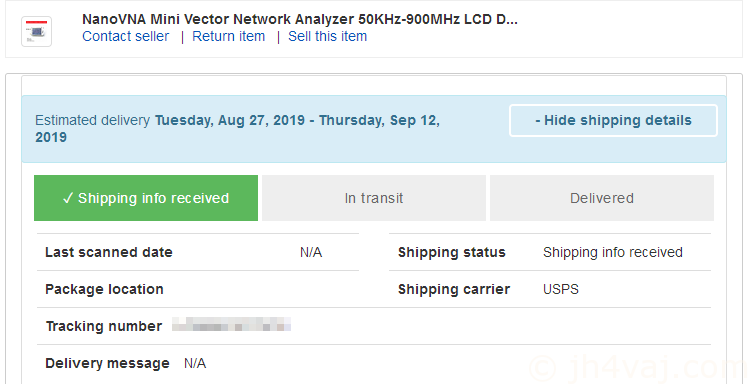Click the Shipping carrier label

(x=454, y=289)
